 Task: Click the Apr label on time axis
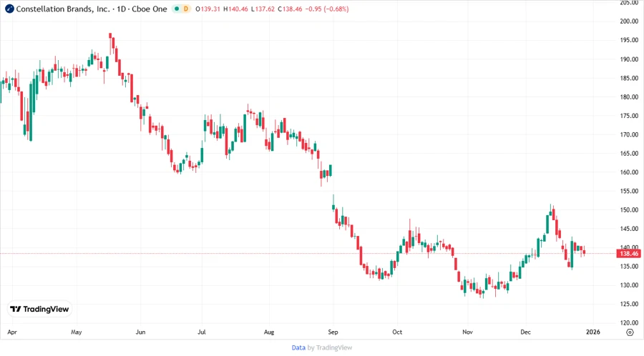coord(12,332)
